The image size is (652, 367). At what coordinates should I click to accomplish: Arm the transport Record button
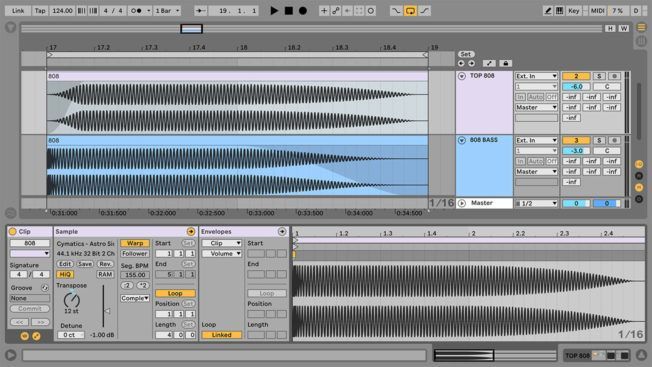(x=303, y=11)
